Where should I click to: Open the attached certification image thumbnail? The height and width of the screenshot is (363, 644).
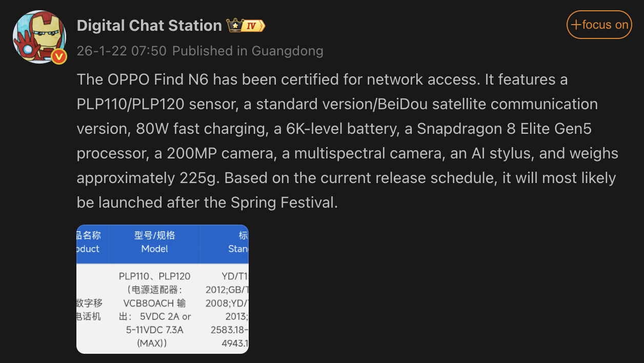click(x=163, y=289)
